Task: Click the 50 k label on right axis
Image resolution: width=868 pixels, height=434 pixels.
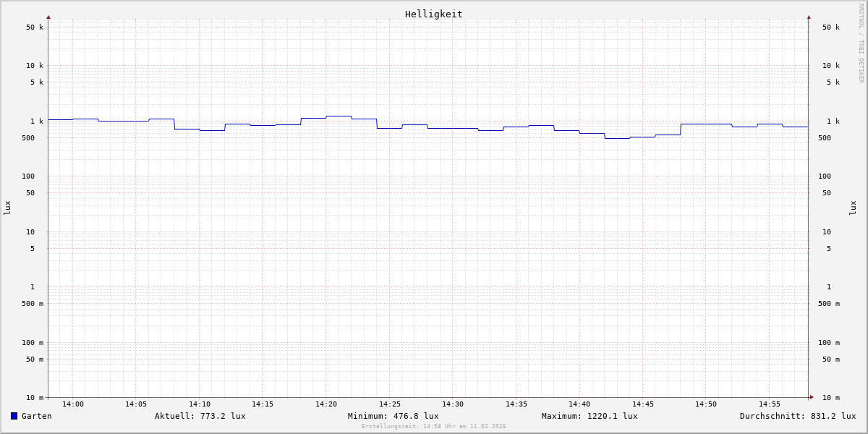Action: point(831,27)
